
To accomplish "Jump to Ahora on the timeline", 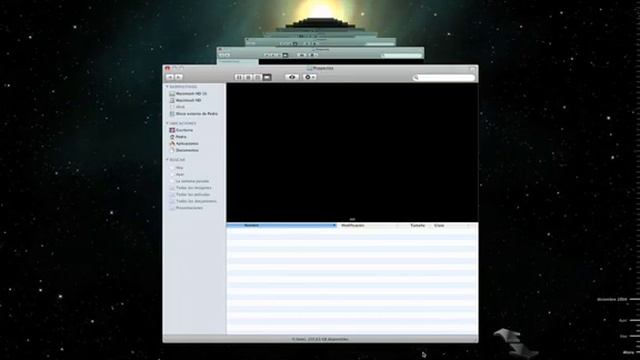I will [629, 352].
